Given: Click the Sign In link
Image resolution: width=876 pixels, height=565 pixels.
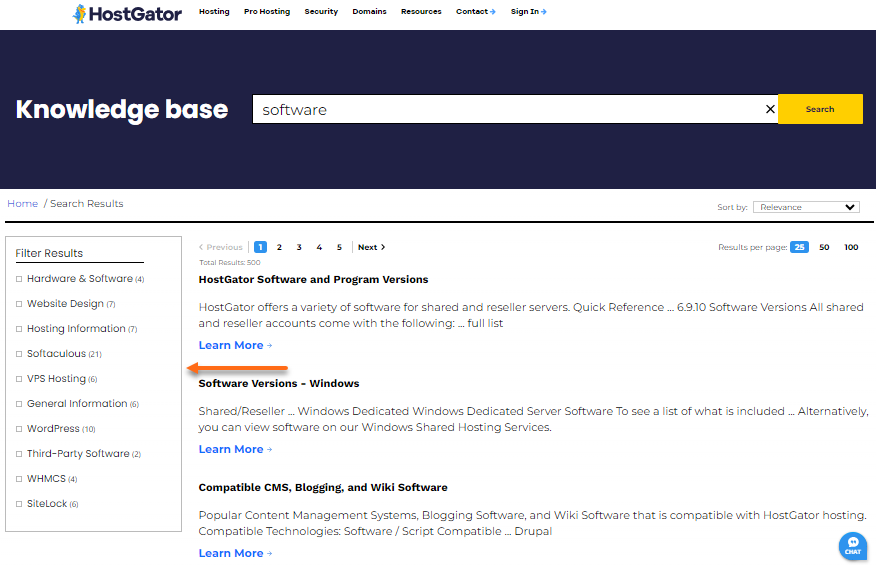Looking at the screenshot, I should 529,12.
